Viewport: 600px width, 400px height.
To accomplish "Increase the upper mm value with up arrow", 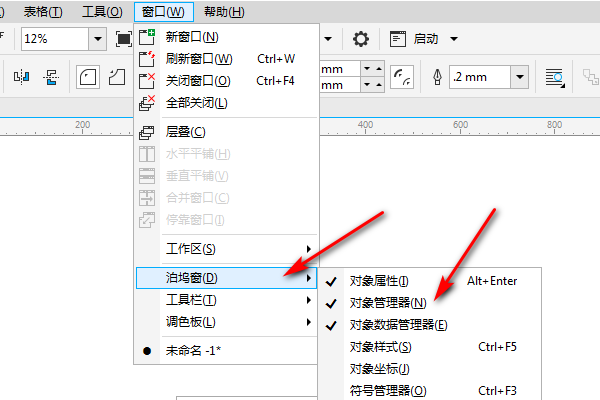I will coord(379,69).
